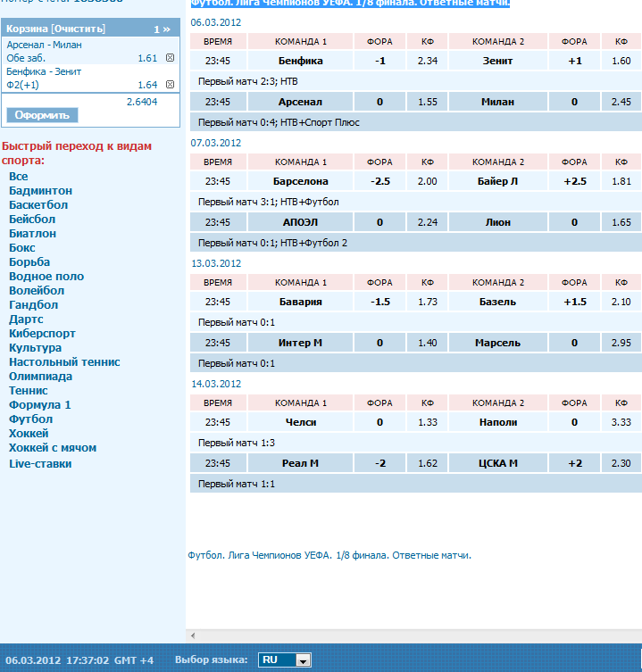Select ЦСКА М odds 2.30
The width and height of the screenshot is (642, 672).
(621, 463)
